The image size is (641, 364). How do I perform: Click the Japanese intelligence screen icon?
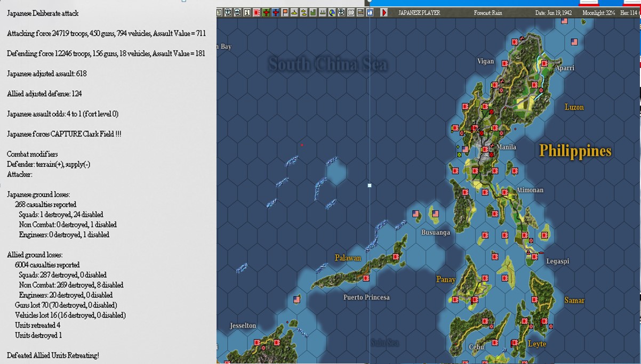pyautogui.click(x=229, y=12)
